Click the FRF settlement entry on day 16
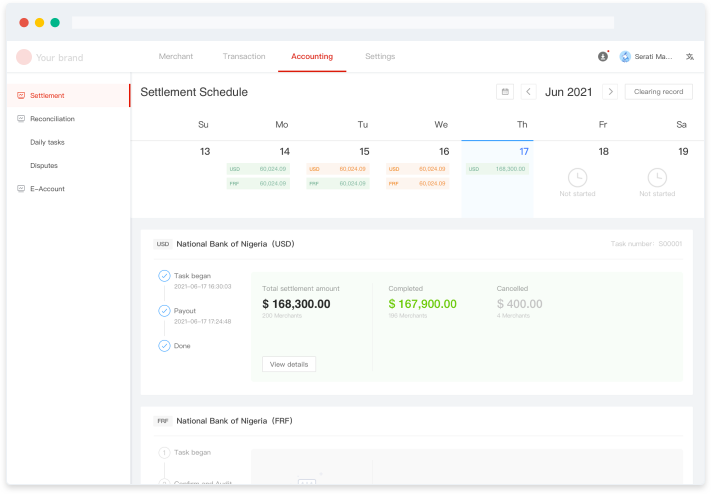 (418, 183)
